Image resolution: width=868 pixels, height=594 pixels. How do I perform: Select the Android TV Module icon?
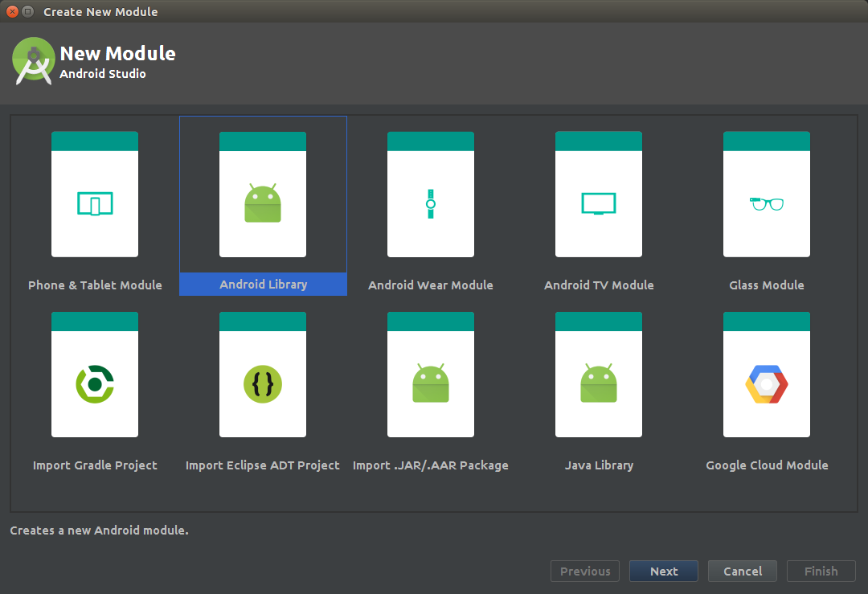coord(599,194)
